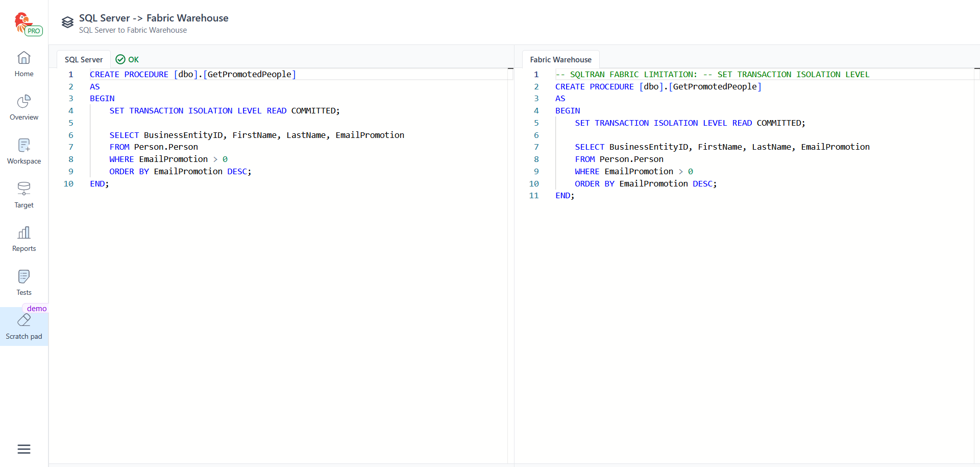Click the demo label above Scratch pad
The width and height of the screenshot is (980, 467).
37,309
